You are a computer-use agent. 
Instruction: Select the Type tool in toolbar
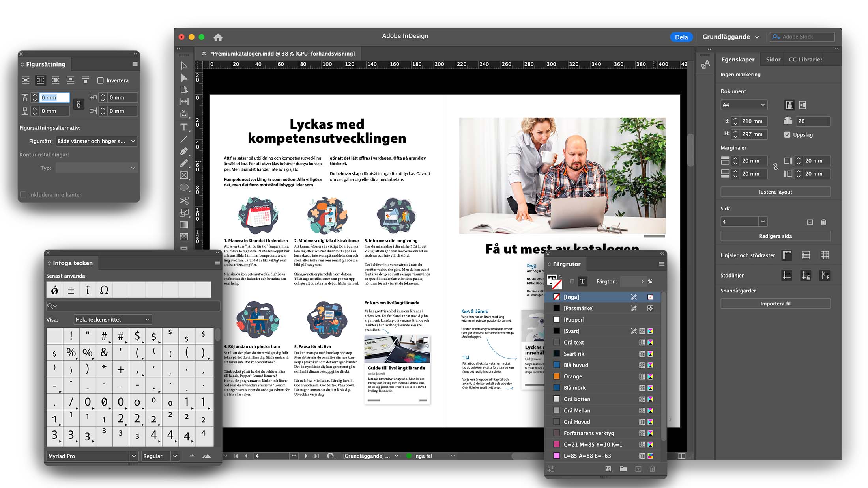point(184,127)
